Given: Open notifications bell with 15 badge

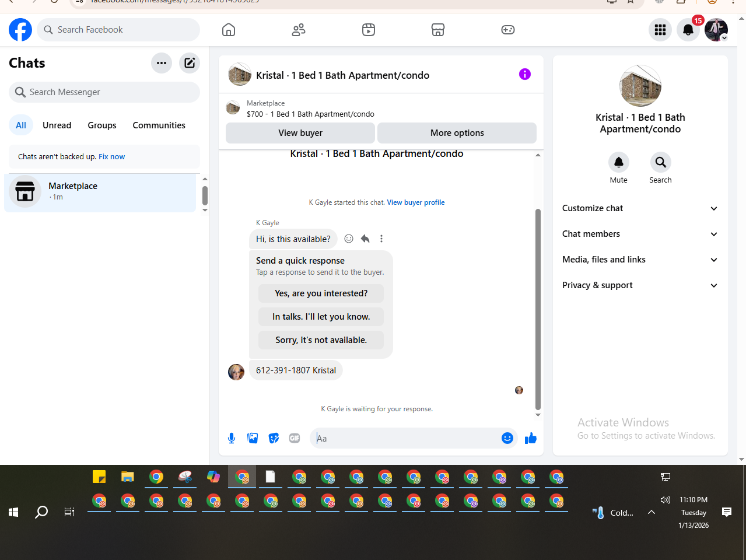Looking at the screenshot, I should point(688,30).
